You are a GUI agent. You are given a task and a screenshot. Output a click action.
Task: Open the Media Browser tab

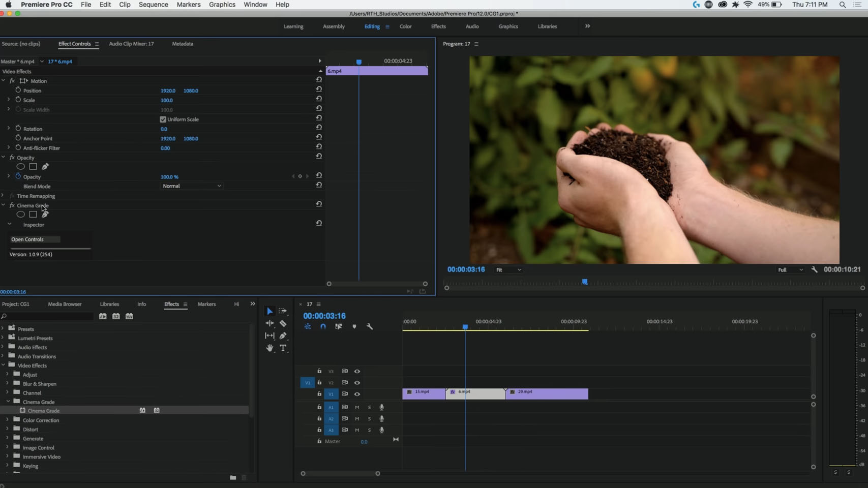tap(65, 304)
